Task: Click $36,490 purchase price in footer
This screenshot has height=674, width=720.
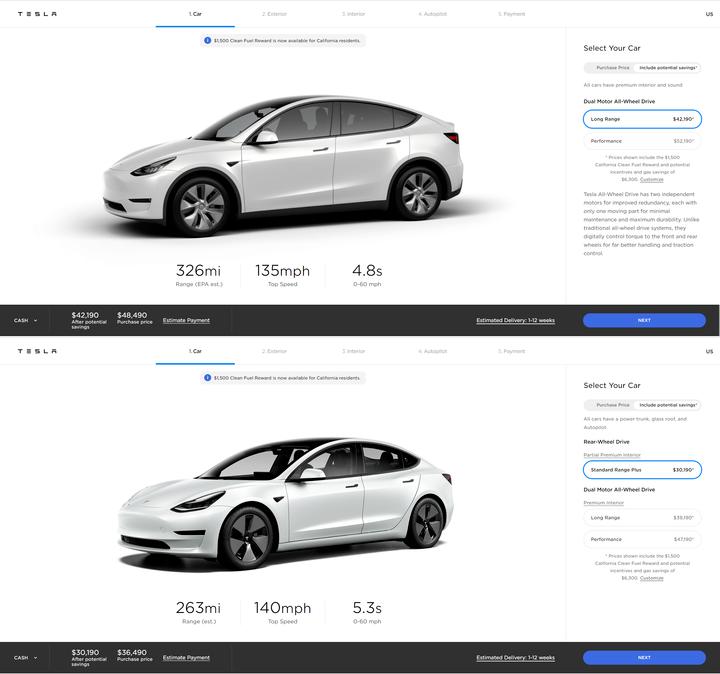Action: tap(132, 652)
